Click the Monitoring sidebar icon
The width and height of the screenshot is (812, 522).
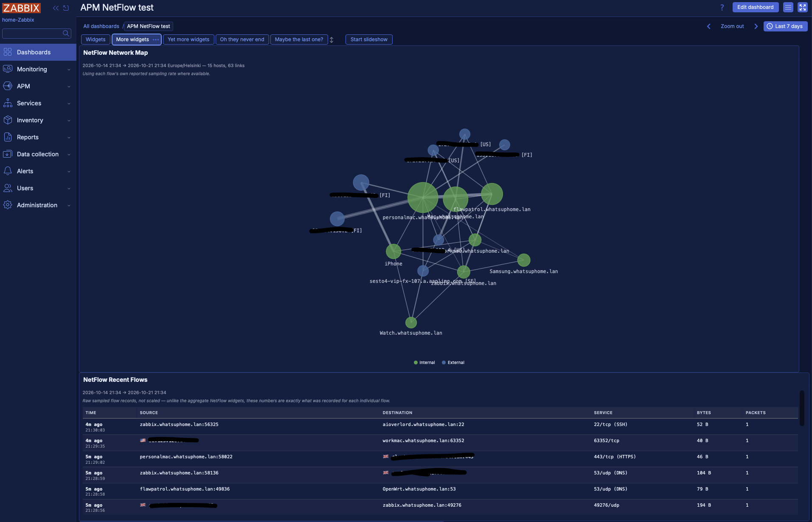(8, 69)
